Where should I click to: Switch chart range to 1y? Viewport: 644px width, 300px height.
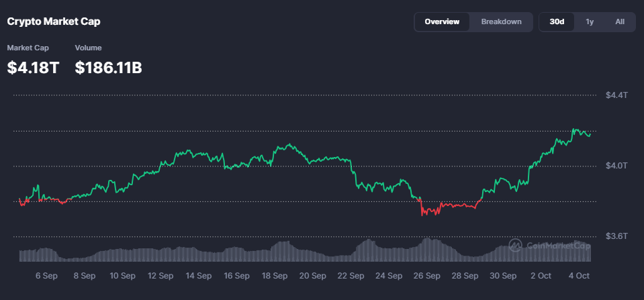590,21
